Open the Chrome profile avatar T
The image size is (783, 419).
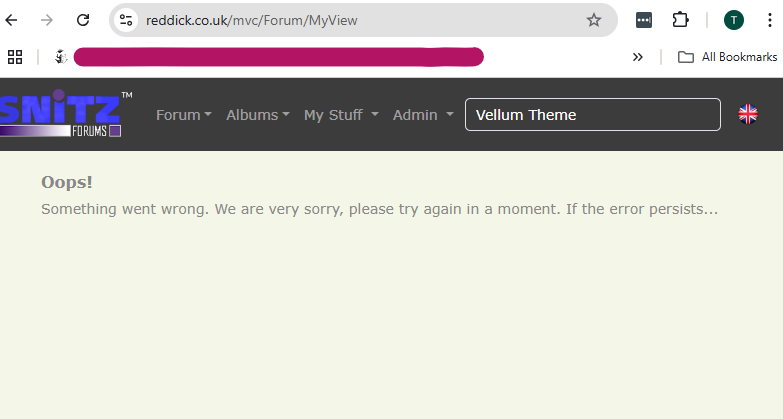pyautogui.click(x=734, y=20)
